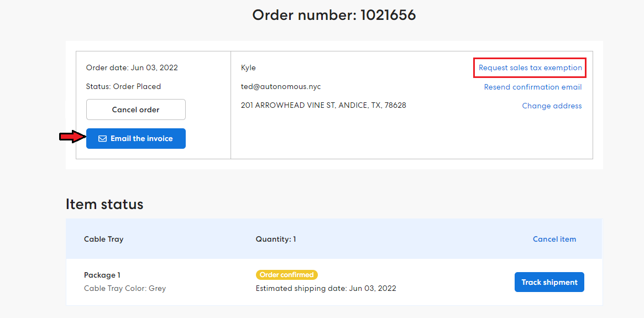Screen dimensions: 644x318
Task: Click Resend confirmation email link
Action: click(x=533, y=87)
